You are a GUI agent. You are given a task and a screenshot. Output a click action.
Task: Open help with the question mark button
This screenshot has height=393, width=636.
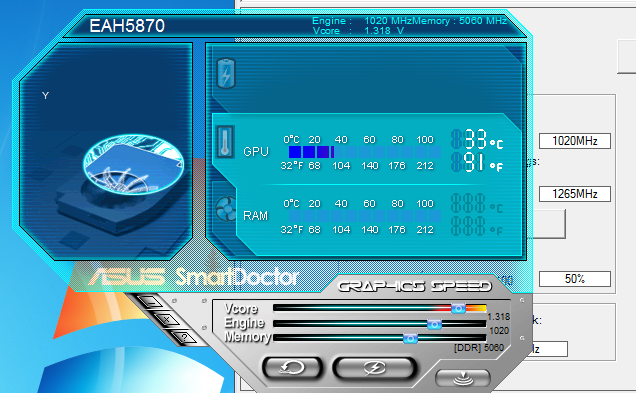pyautogui.click(x=184, y=337)
